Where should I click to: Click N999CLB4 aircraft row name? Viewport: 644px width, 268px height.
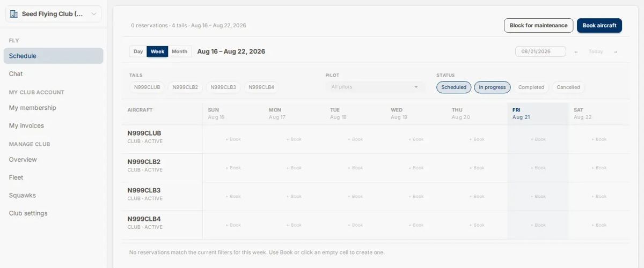click(x=144, y=219)
